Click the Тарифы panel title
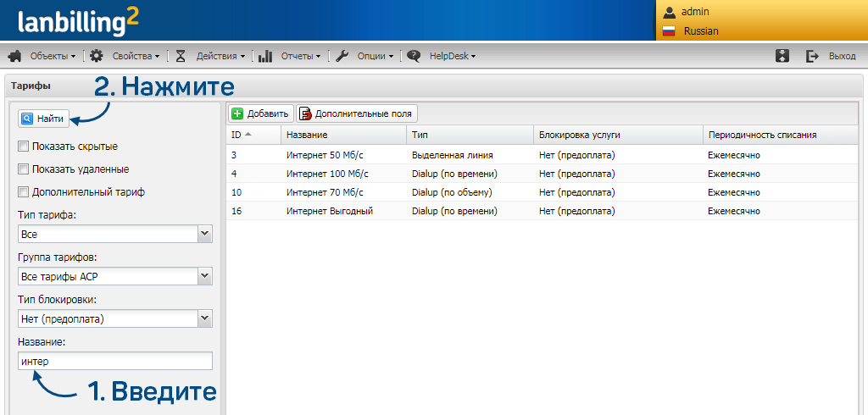Image resolution: width=868 pixels, height=415 pixels. [31, 86]
